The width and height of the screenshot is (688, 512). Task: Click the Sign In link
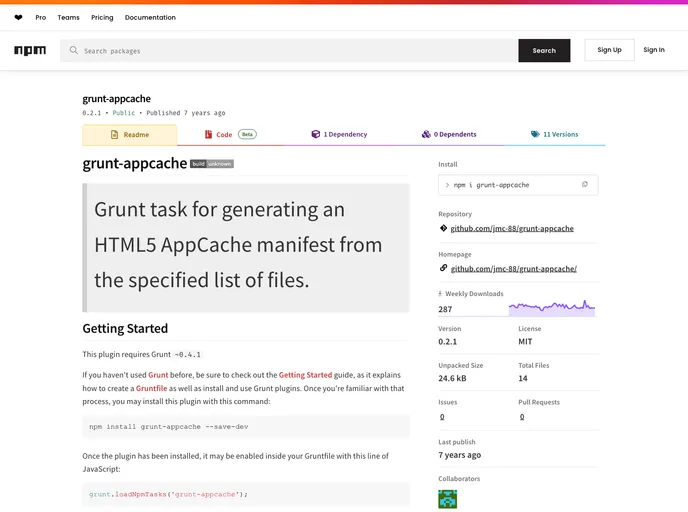tap(654, 50)
